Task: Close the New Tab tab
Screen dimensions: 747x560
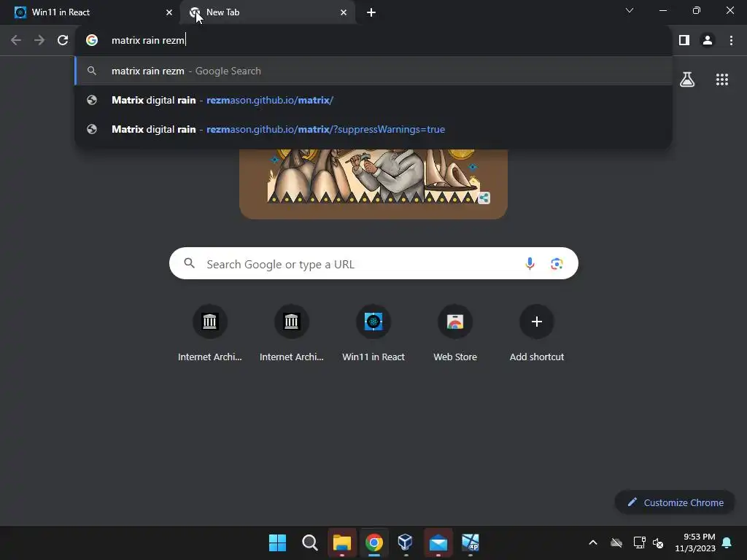Action: pos(344,12)
